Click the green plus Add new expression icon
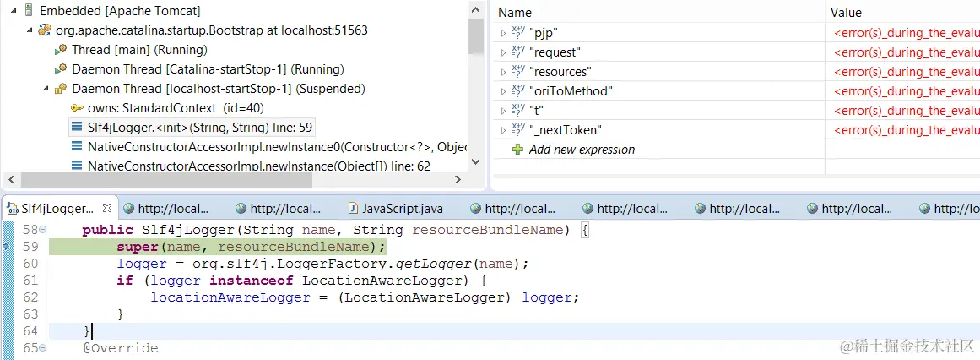 (x=517, y=150)
